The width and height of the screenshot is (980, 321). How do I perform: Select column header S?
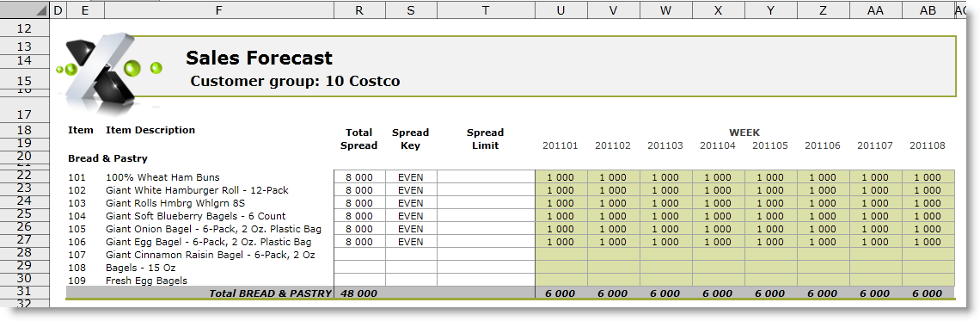pos(411,10)
